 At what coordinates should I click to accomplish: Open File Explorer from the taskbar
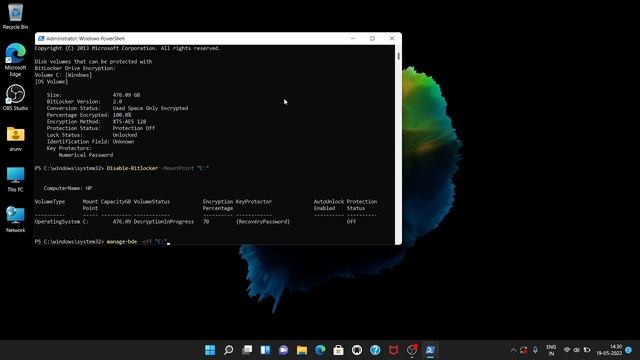click(x=302, y=350)
